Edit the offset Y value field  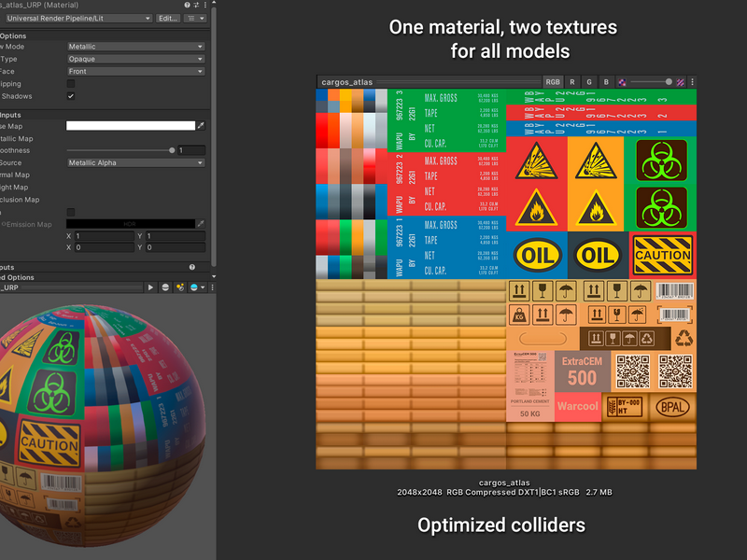tap(176, 247)
